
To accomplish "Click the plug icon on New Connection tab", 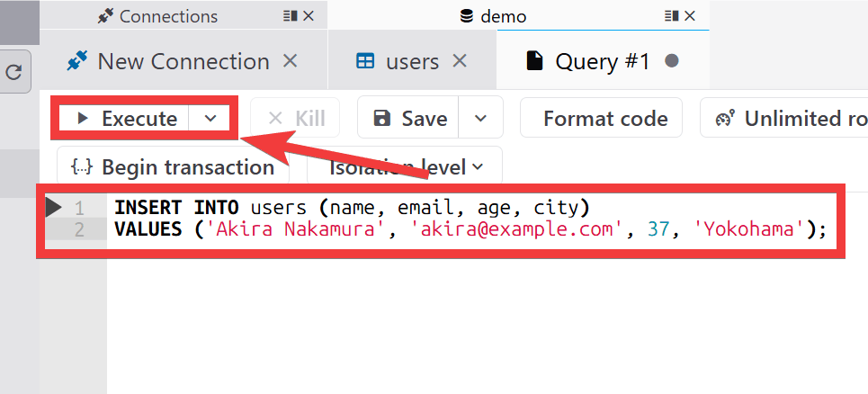I will [77, 61].
